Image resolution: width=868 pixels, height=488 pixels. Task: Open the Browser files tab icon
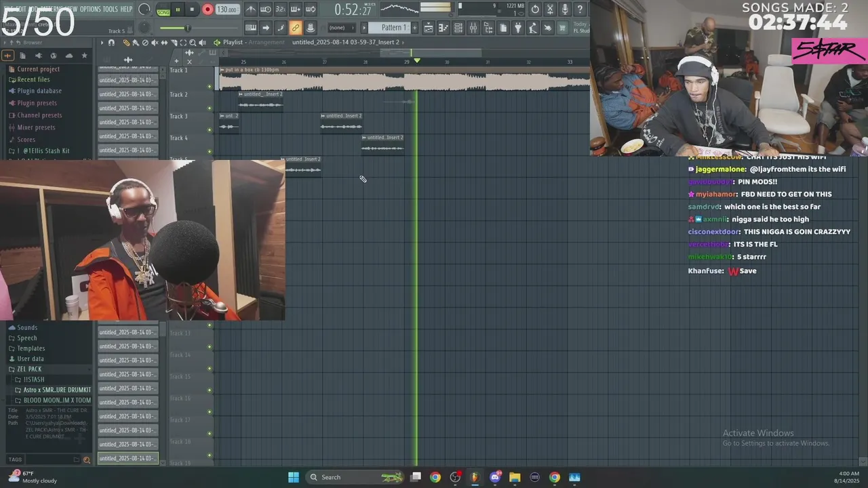(22, 56)
